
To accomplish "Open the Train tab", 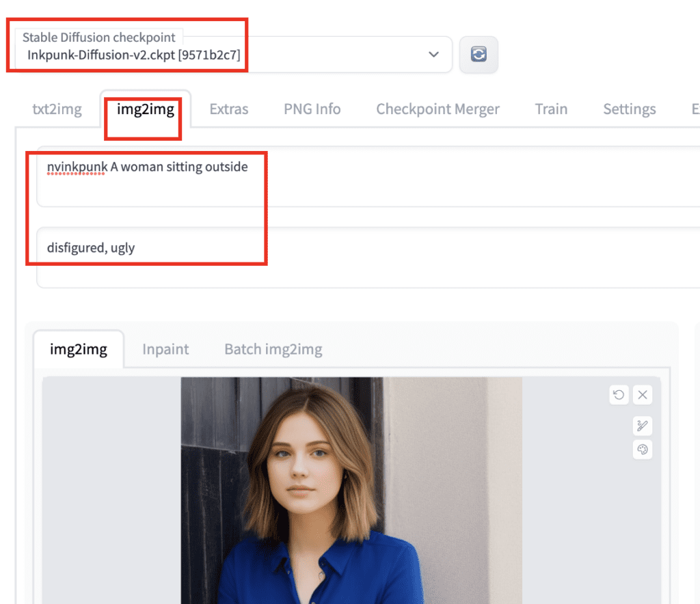I will (552, 109).
